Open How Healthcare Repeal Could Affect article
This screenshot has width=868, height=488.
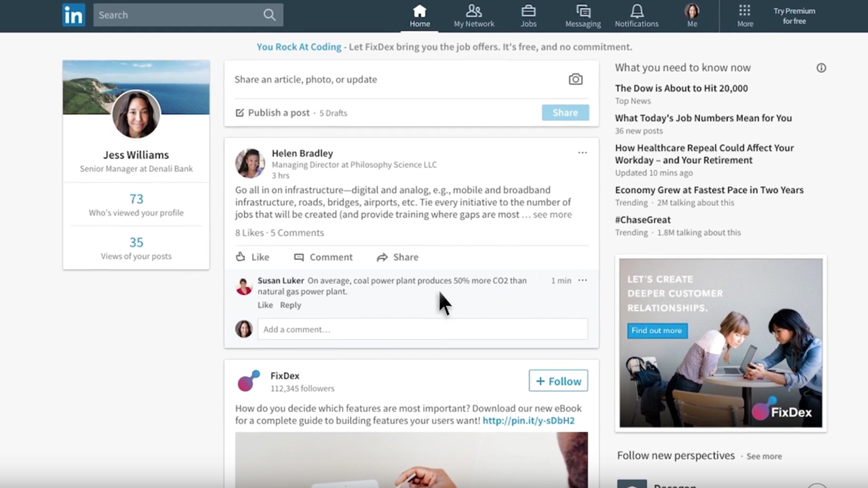[705, 154]
